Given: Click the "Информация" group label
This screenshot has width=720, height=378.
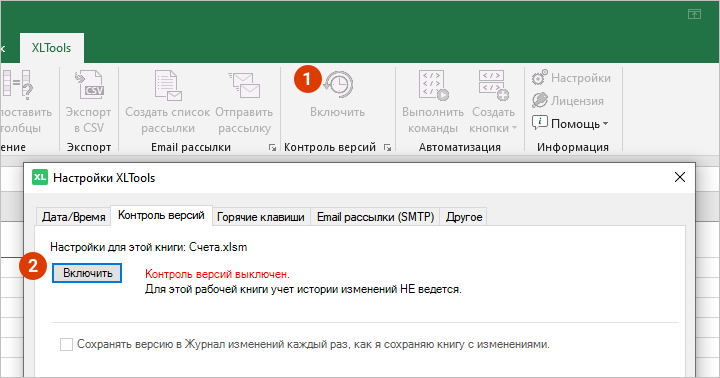Looking at the screenshot, I should tap(573, 147).
